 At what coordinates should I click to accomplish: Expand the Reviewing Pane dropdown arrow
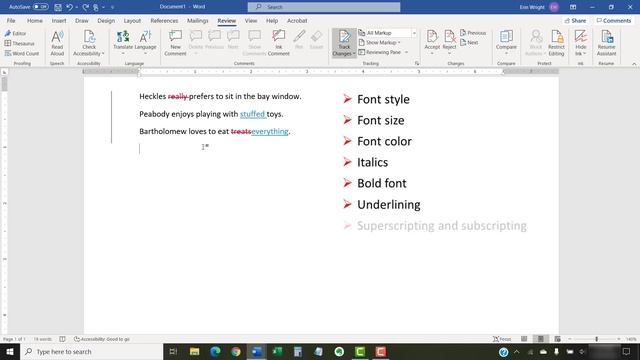[x=406, y=52]
